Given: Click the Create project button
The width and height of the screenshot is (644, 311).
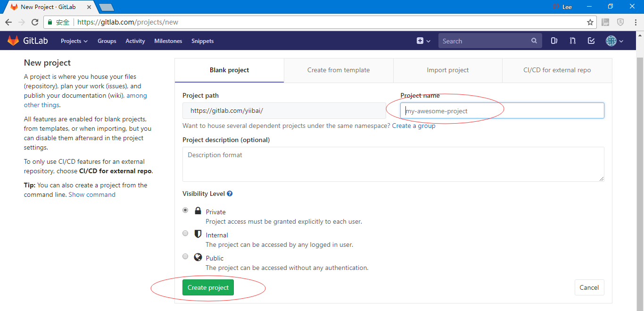Looking at the screenshot, I should click(x=208, y=287).
